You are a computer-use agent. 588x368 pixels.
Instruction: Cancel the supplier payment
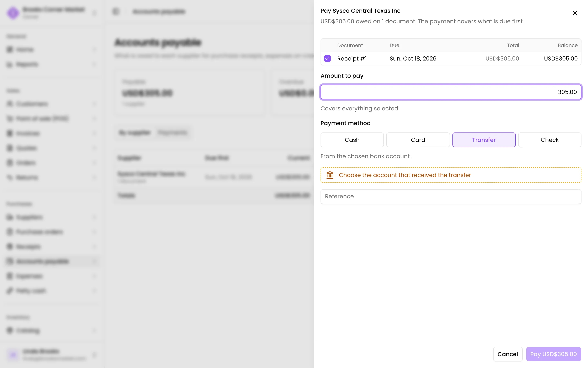[508, 354]
